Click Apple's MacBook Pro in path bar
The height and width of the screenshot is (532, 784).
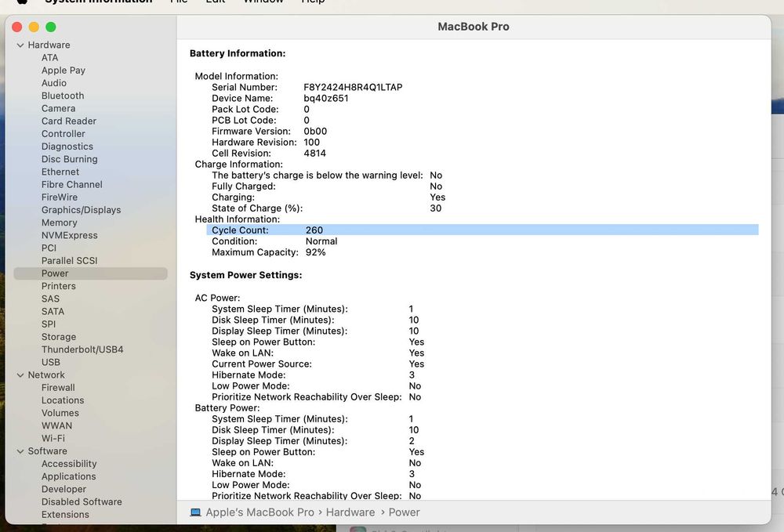[260, 512]
